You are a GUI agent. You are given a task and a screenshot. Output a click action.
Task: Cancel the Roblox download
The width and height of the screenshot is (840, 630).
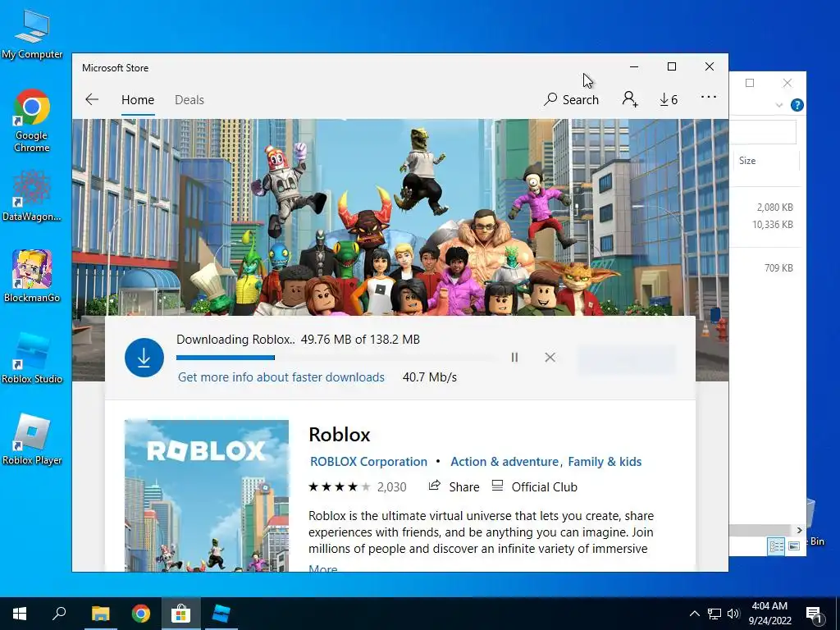click(x=550, y=358)
